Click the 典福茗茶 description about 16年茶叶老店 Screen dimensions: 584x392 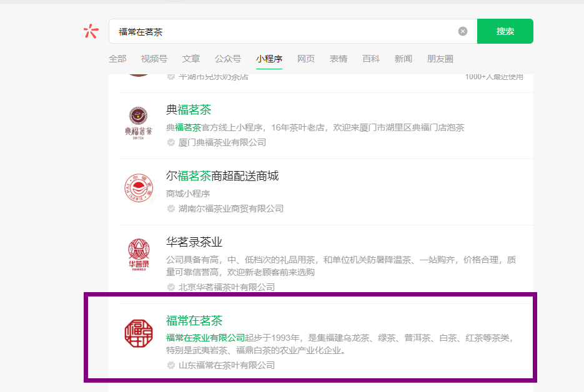click(x=315, y=128)
